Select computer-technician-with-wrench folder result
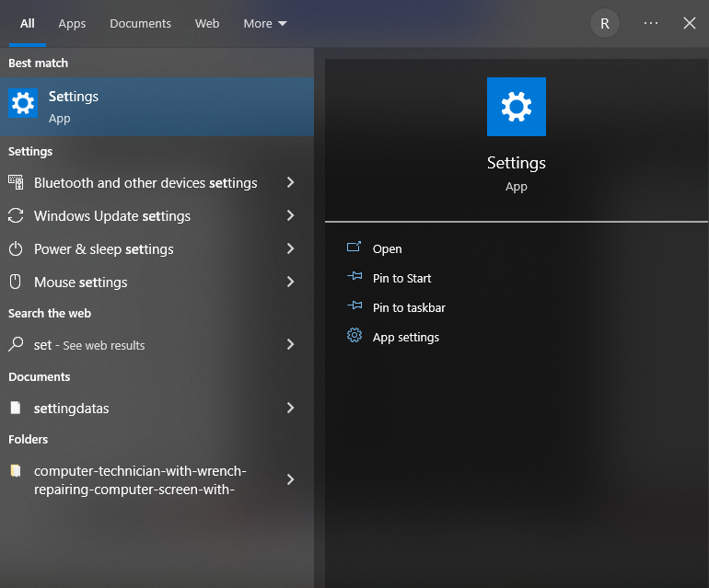Image resolution: width=709 pixels, height=588 pixels. point(157,479)
